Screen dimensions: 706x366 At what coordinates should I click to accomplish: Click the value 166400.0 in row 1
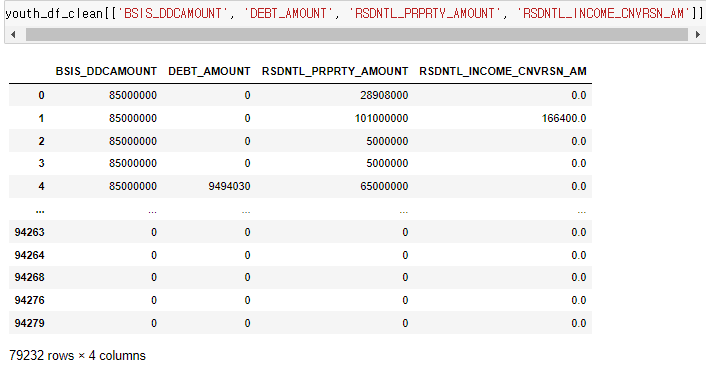(x=564, y=118)
